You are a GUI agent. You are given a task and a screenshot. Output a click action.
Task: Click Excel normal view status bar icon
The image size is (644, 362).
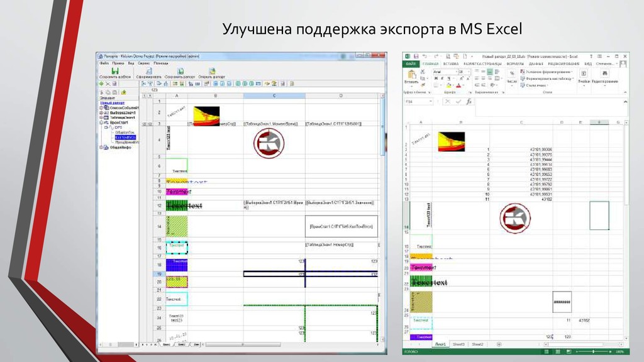(547, 352)
